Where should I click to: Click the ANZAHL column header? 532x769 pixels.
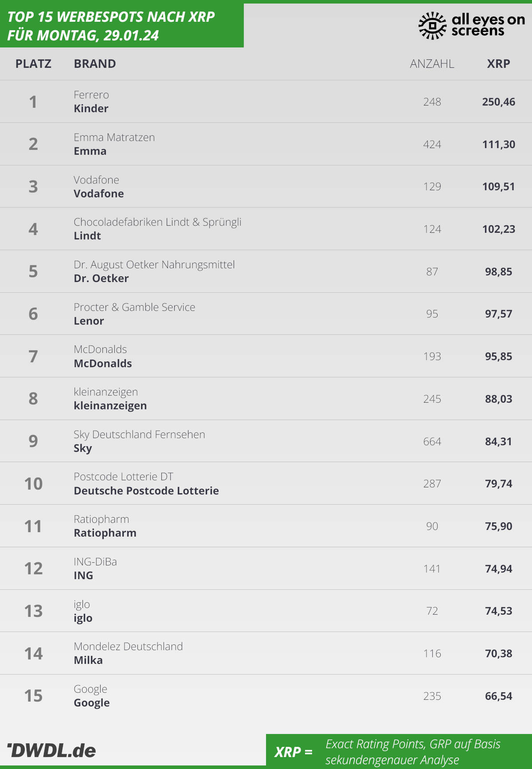pos(432,64)
